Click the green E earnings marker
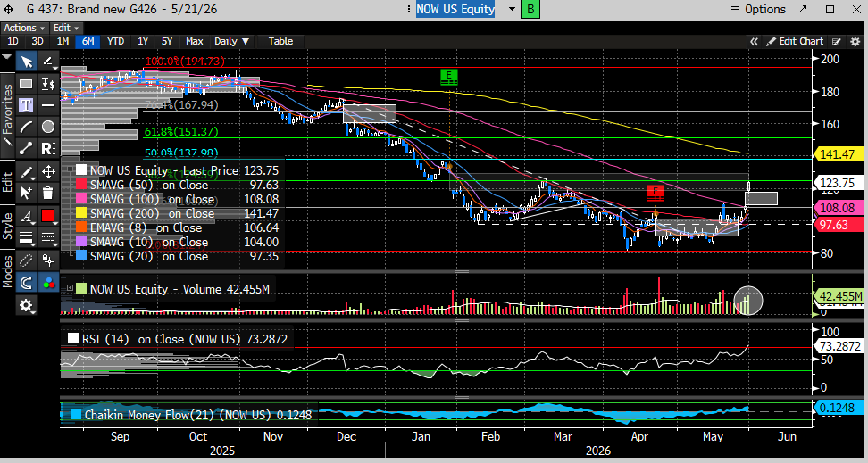The height and width of the screenshot is (463, 868). pyautogui.click(x=449, y=77)
